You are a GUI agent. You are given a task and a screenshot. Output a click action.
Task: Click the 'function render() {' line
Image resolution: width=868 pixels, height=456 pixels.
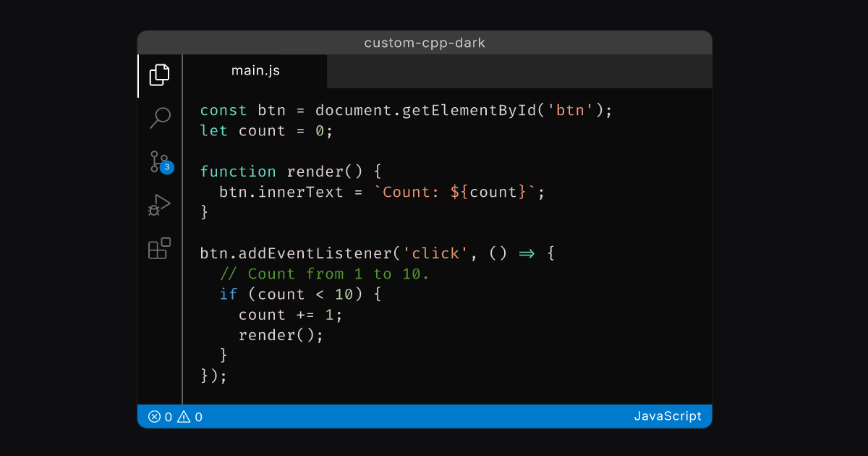click(290, 172)
